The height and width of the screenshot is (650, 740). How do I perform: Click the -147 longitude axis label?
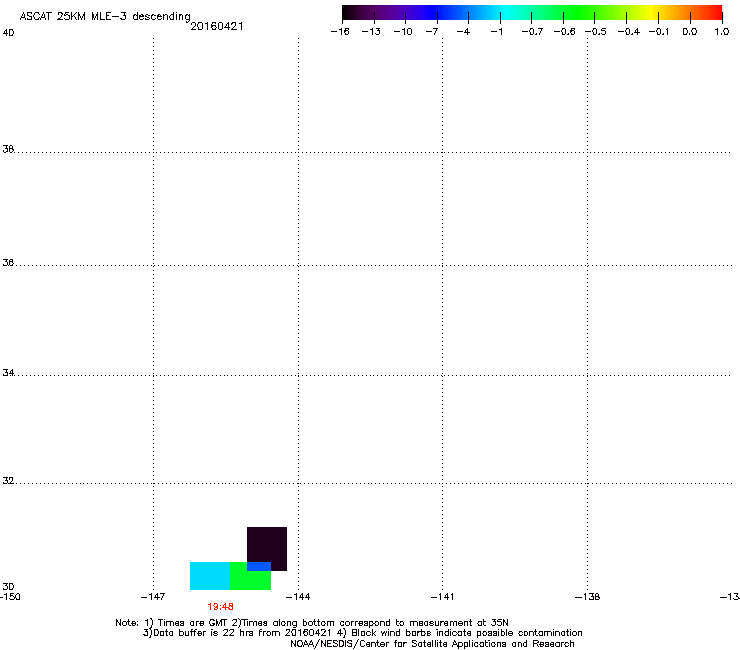[x=153, y=597]
